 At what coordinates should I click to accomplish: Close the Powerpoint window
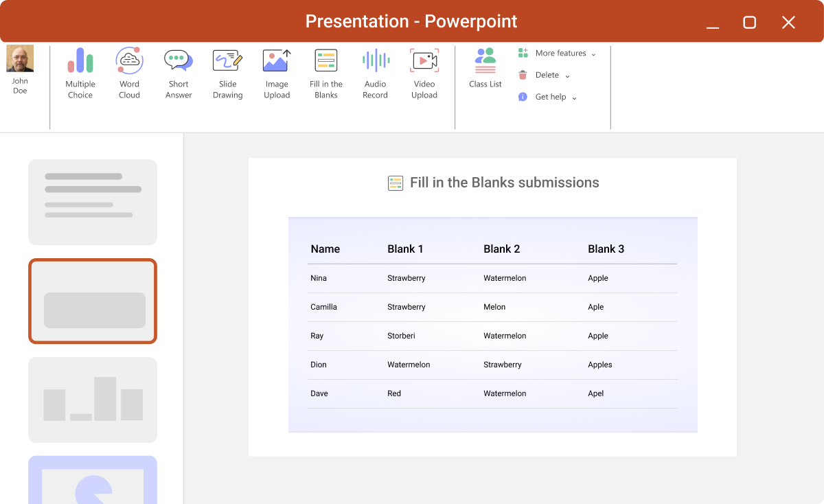click(788, 23)
